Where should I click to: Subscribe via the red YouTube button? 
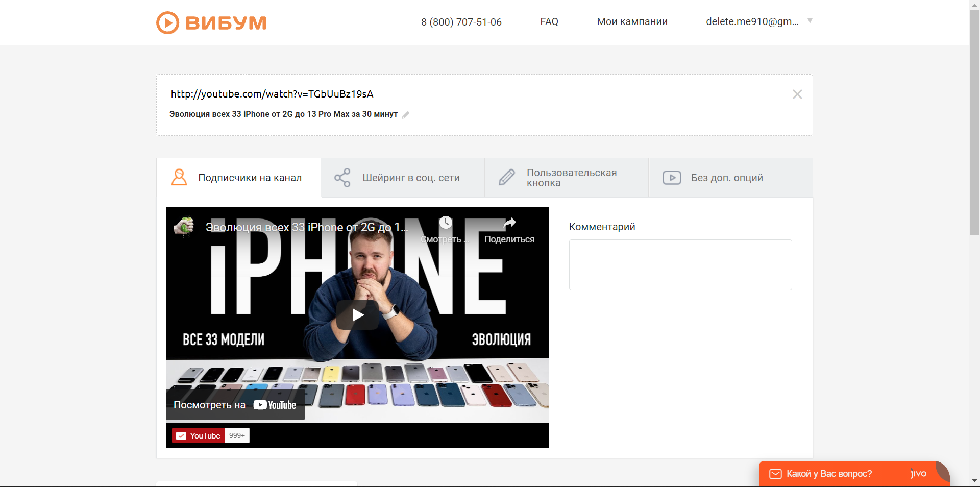click(198, 435)
